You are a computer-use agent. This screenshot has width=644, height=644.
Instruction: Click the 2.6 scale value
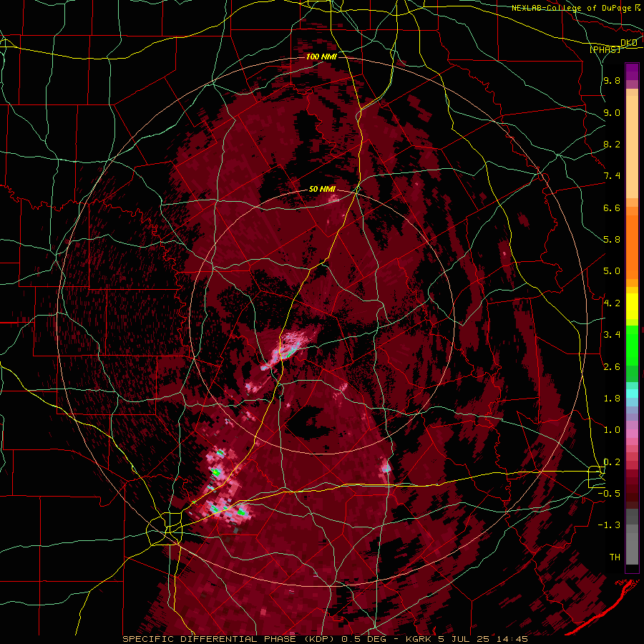pos(612,366)
